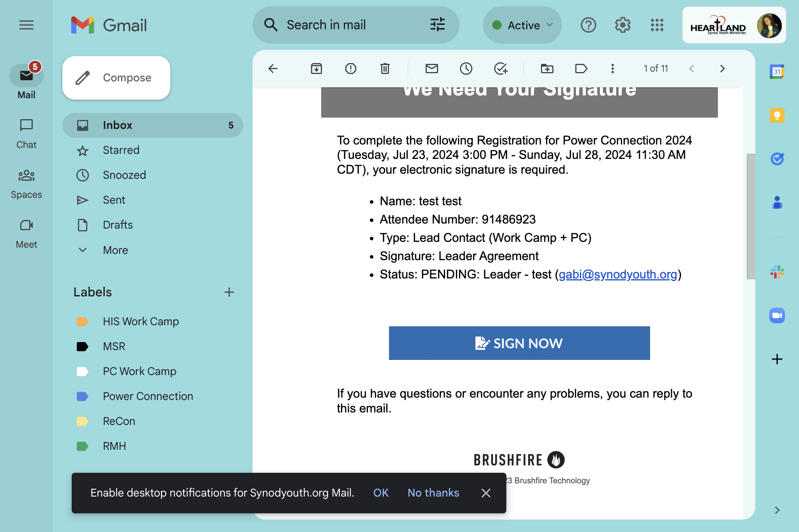Delete the email with trash icon

(385, 69)
